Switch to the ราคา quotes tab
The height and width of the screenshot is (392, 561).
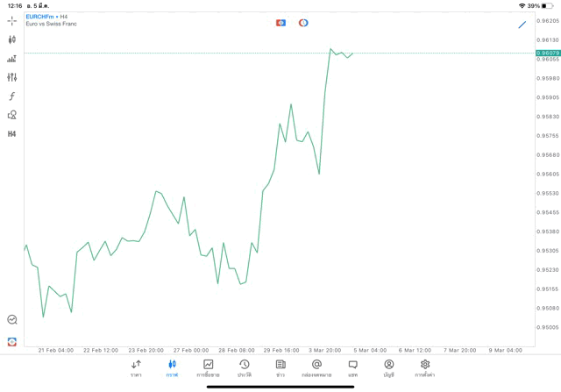[x=136, y=368]
